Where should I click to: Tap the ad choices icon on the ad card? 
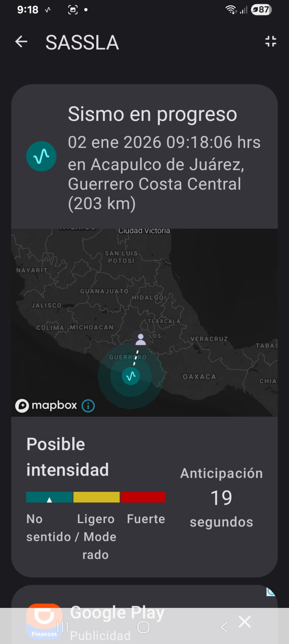pyautogui.click(x=271, y=591)
